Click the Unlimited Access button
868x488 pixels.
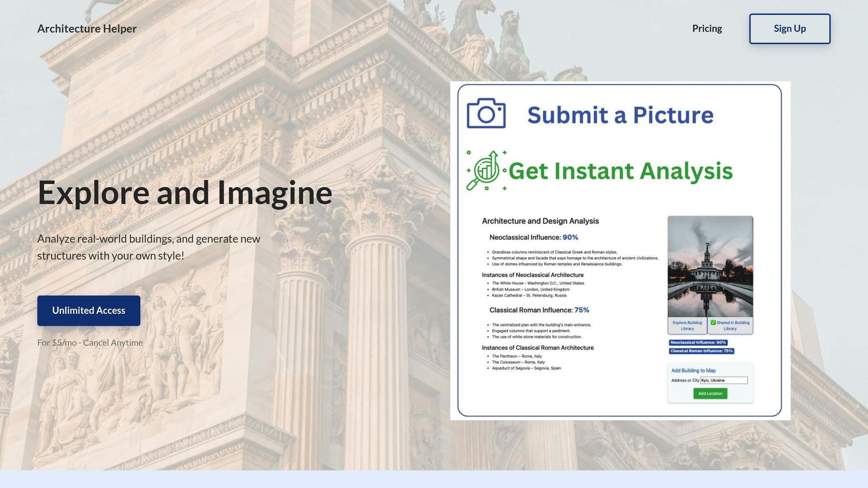pos(89,311)
